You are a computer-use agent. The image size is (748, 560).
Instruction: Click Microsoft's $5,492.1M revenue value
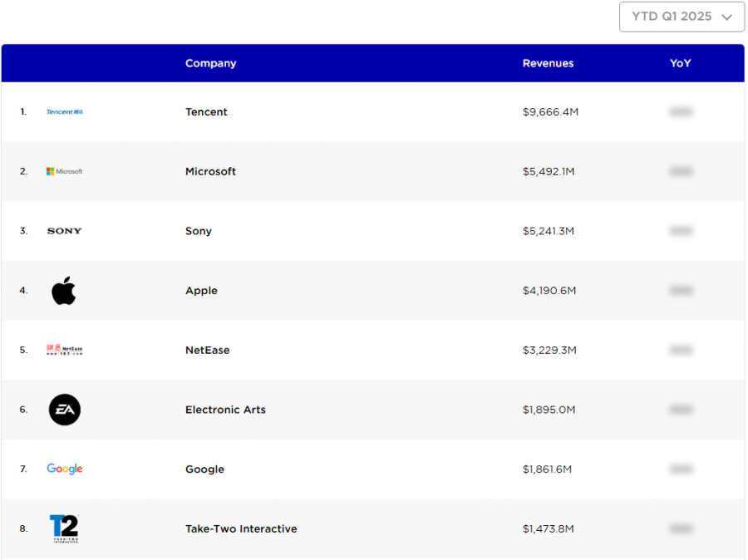coord(549,171)
